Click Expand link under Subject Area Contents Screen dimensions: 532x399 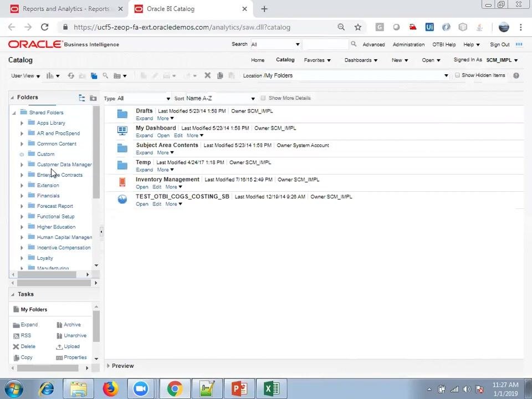(144, 153)
